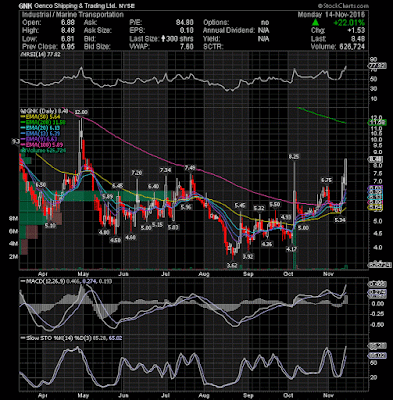393x400 pixels.
Task: Click the Chg value +1.53
Action: point(356,31)
